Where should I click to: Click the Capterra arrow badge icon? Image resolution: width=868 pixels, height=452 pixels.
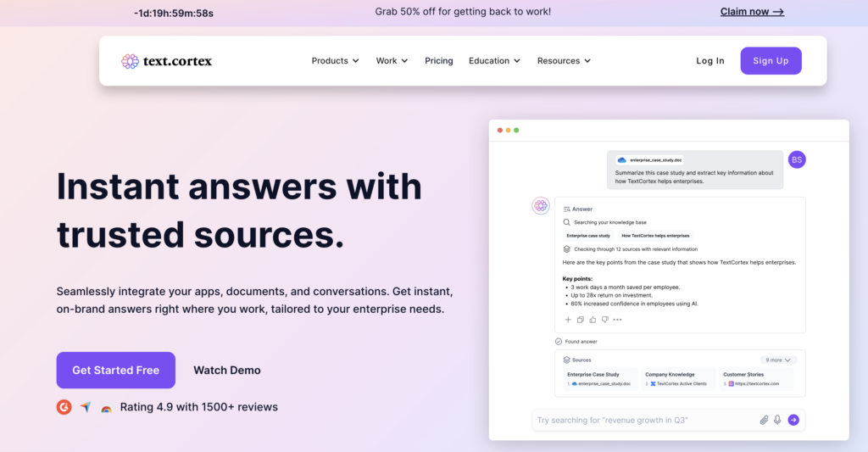86,407
